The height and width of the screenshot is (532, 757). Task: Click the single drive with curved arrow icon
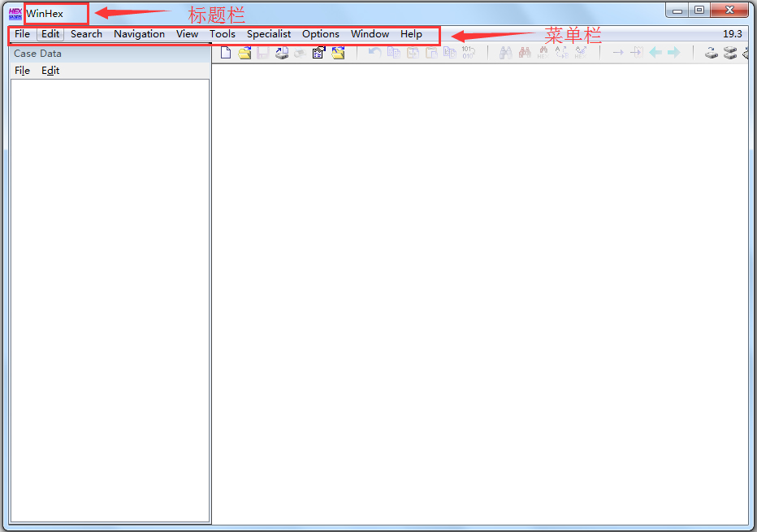pos(712,53)
